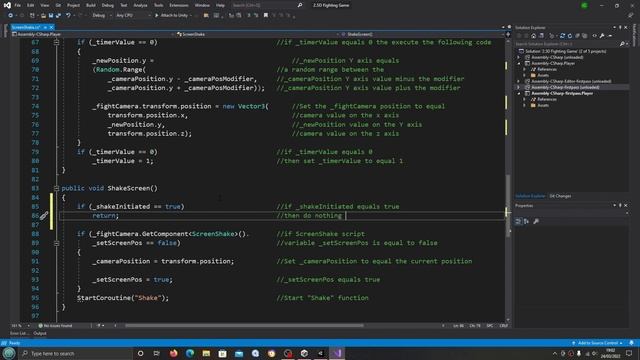The width and height of the screenshot is (640, 360).
Task: Click the Solution Explorer search magnifier icon
Action: [622, 44]
